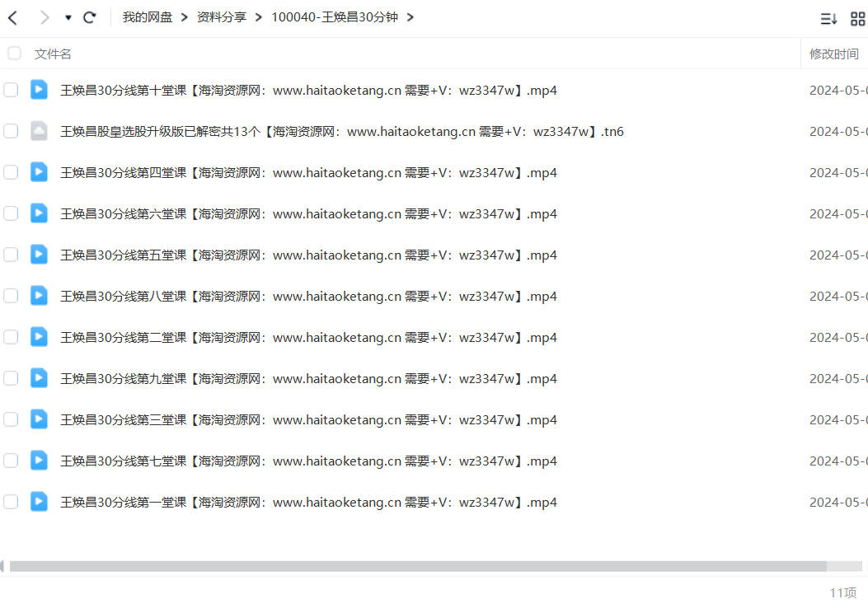Image resolution: width=868 pixels, height=613 pixels.
Task: Sort by 文件名 column header
Action: (x=53, y=54)
